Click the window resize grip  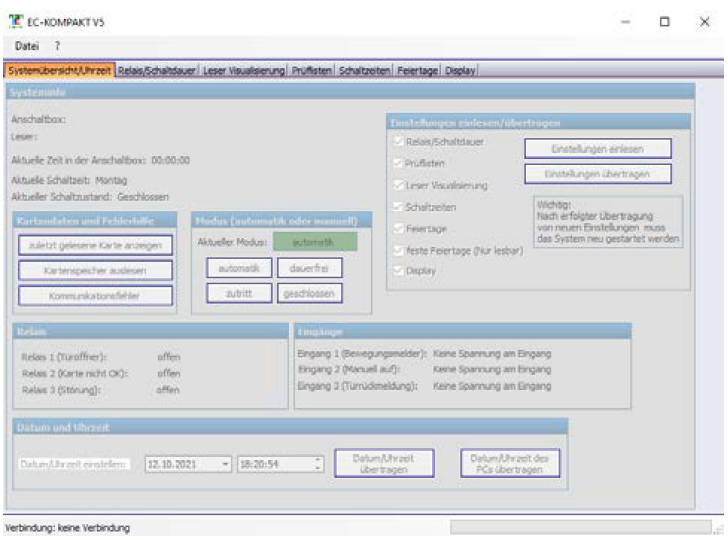(x=719, y=529)
